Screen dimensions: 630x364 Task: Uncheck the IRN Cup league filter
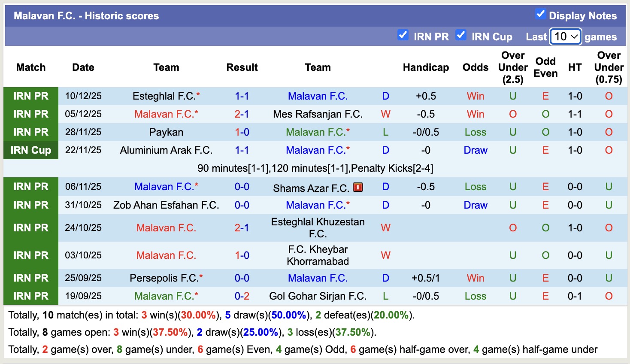coord(461,35)
